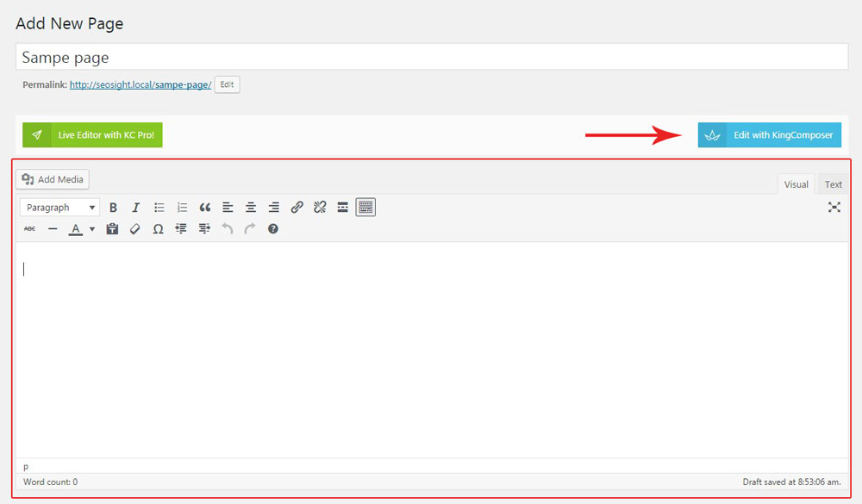Click the insert/edit link icon

[297, 208]
